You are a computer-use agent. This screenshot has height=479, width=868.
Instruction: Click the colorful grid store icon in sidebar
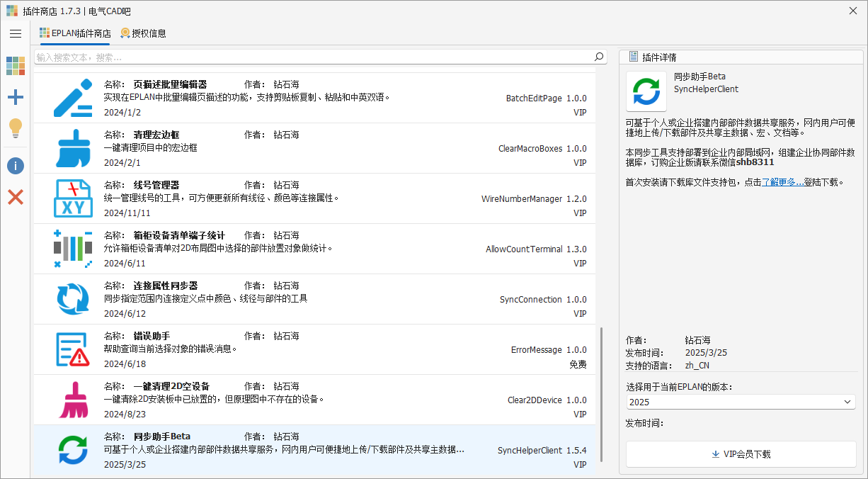16,67
